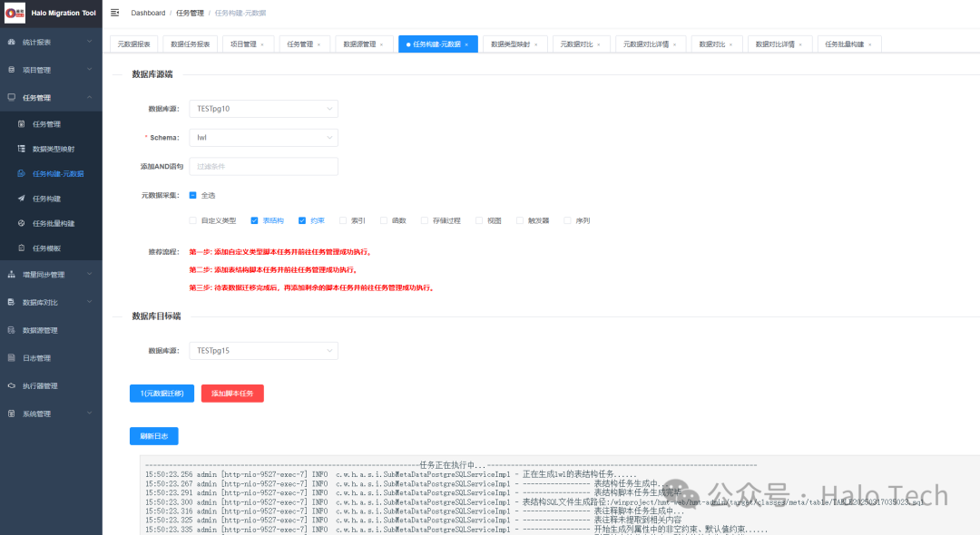Viewport: 980px width, 535px height.
Task: Click the 系统管理 sidebar icon
Action: pos(11,413)
